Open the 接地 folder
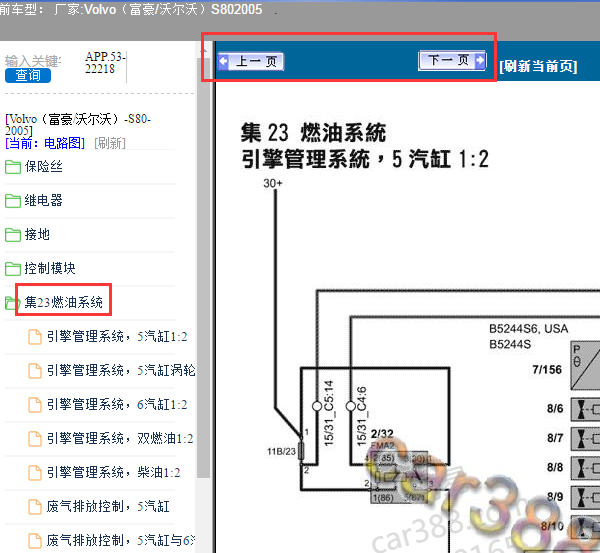Image resolution: width=600 pixels, height=553 pixels. tap(37, 234)
